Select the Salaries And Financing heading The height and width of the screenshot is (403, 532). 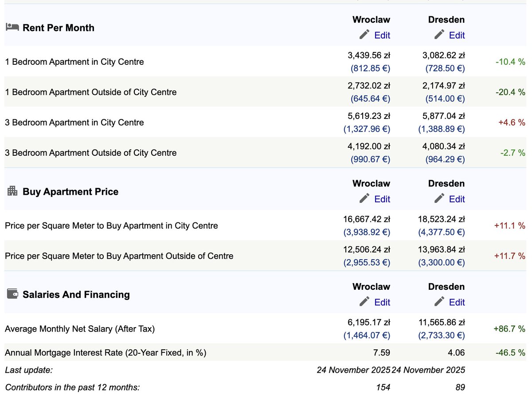tap(76, 295)
